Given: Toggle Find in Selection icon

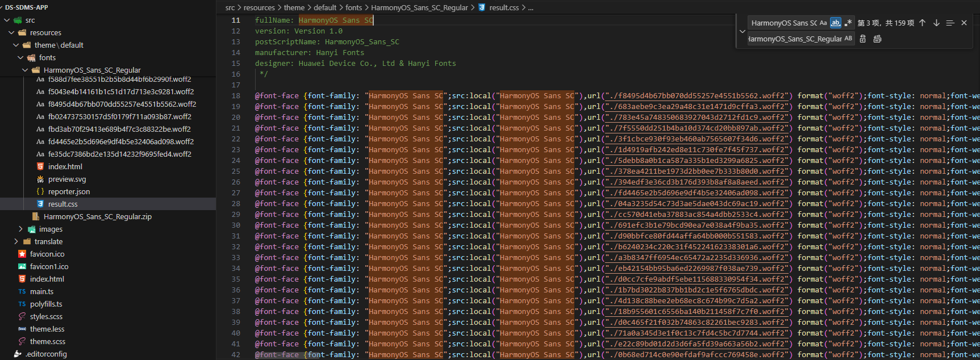Looking at the screenshot, I should click(x=950, y=23).
